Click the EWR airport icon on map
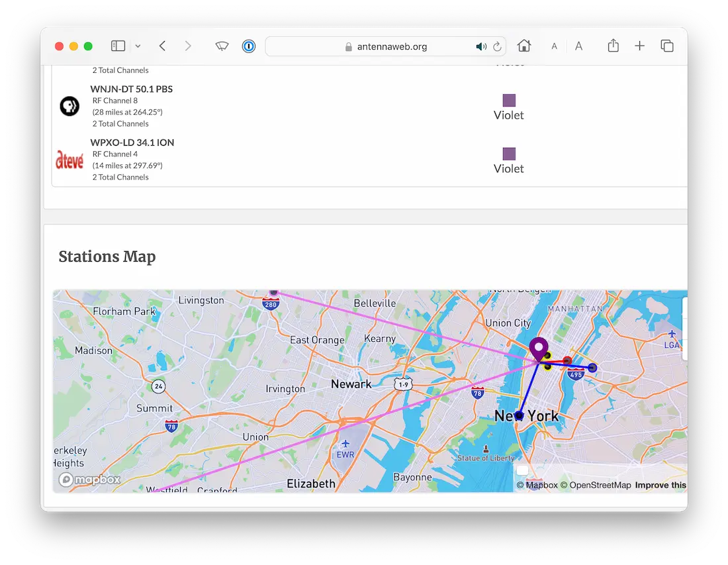 coord(345,444)
